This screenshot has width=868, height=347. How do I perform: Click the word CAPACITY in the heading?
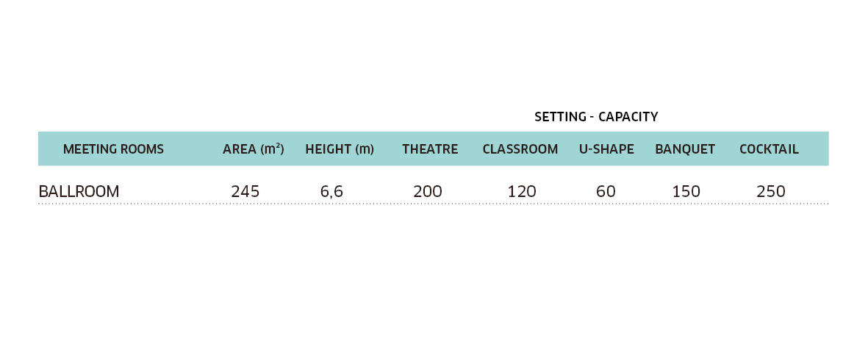(628, 117)
